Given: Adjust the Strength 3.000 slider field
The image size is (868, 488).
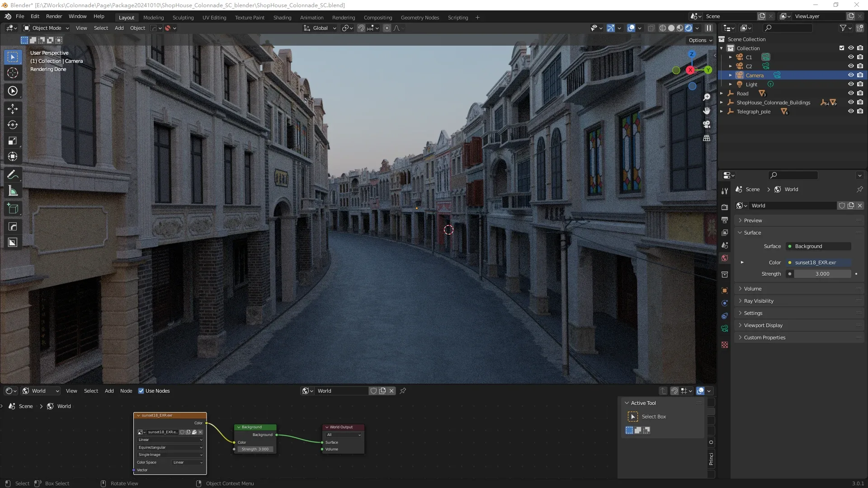Looking at the screenshot, I should point(822,274).
